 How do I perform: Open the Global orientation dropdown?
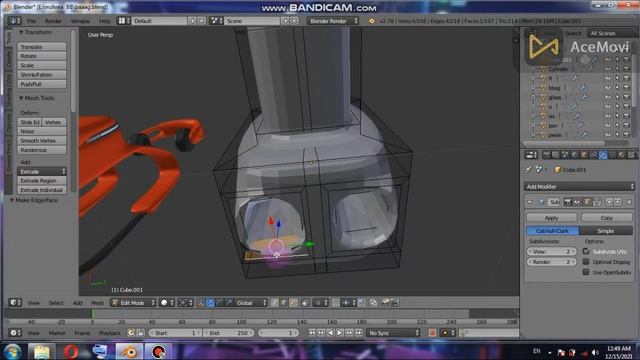[251, 302]
